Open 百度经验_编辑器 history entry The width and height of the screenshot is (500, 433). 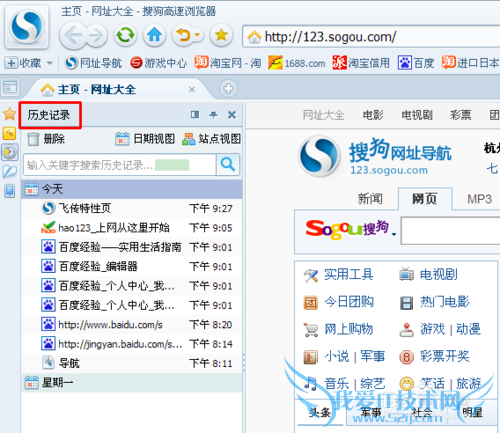[132, 267]
